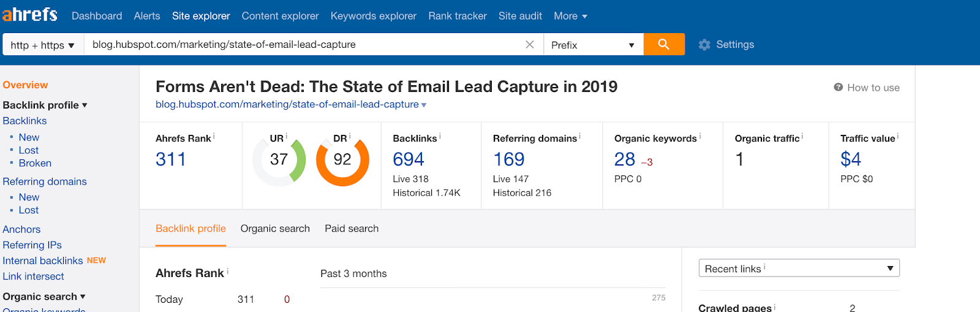Open Site explorer in the top navigation
980x312 pixels.
(201, 16)
